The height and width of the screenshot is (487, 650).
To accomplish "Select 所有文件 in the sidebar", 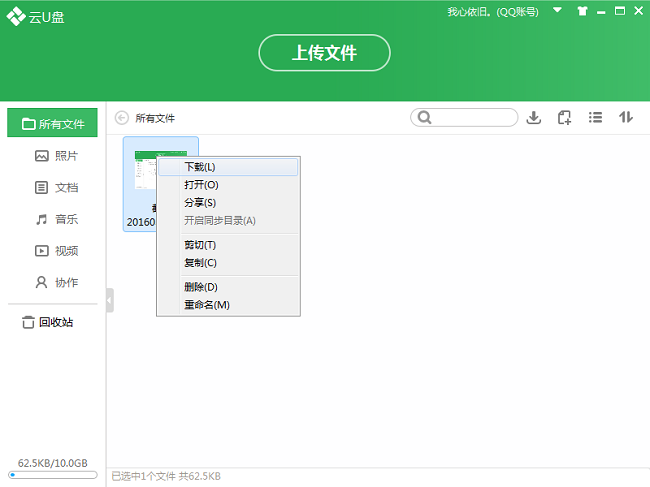I will pyautogui.click(x=52, y=123).
